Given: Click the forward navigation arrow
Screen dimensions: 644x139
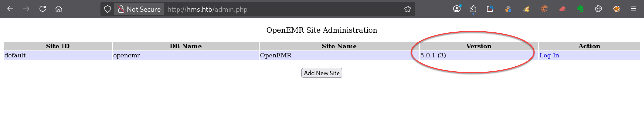Looking at the screenshot, I should coord(26,9).
